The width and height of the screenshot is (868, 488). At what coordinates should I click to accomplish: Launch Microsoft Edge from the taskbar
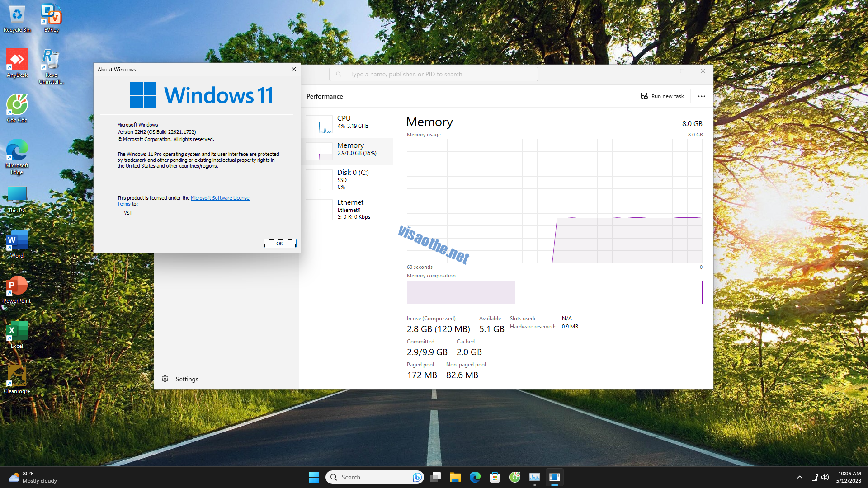coord(475,477)
